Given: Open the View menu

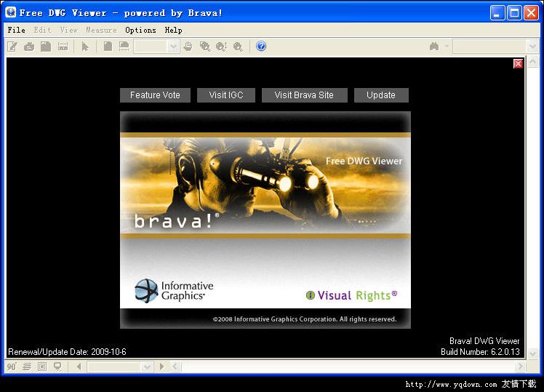Looking at the screenshot, I should coord(68,30).
